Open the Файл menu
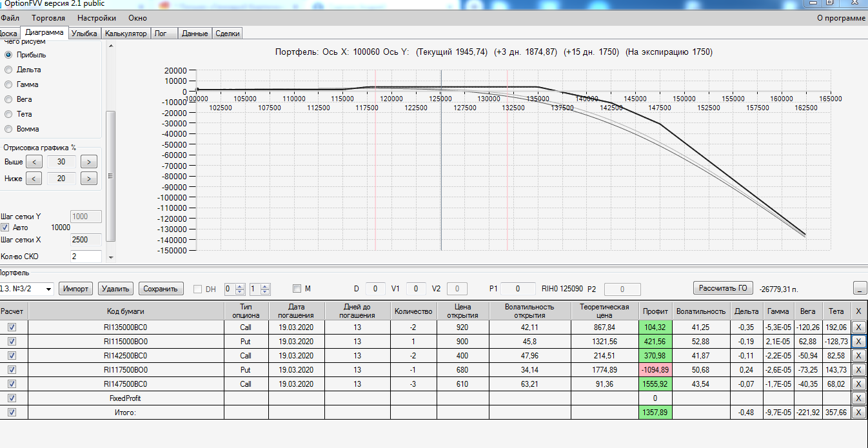 pyautogui.click(x=10, y=18)
